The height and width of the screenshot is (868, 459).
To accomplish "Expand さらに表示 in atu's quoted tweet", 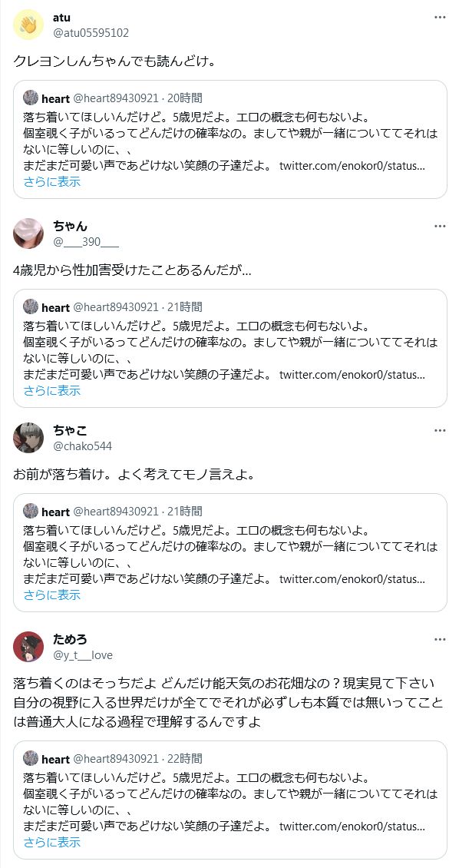I will pyautogui.click(x=52, y=181).
